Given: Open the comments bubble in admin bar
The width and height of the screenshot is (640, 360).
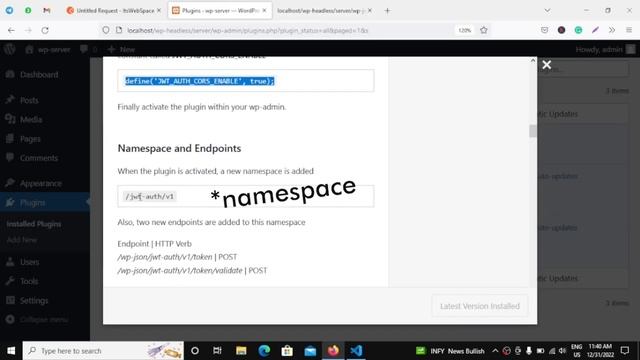Looking at the screenshot, I should tap(89, 49).
